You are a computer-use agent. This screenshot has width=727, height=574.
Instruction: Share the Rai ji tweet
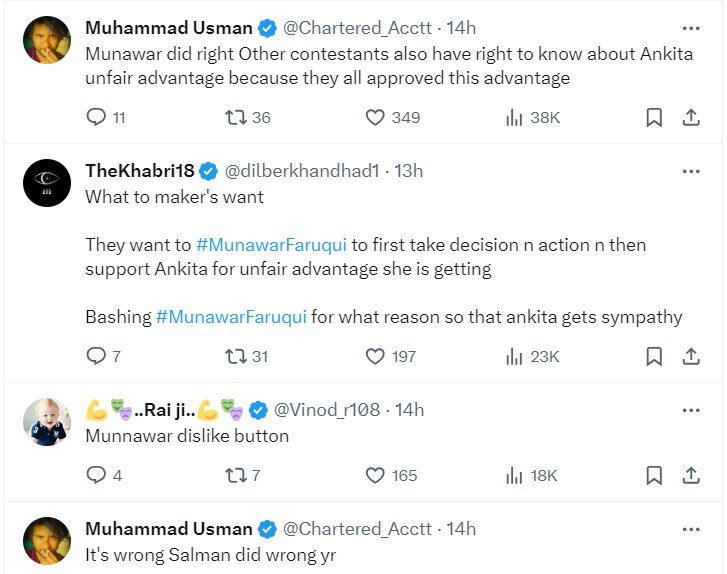point(690,475)
